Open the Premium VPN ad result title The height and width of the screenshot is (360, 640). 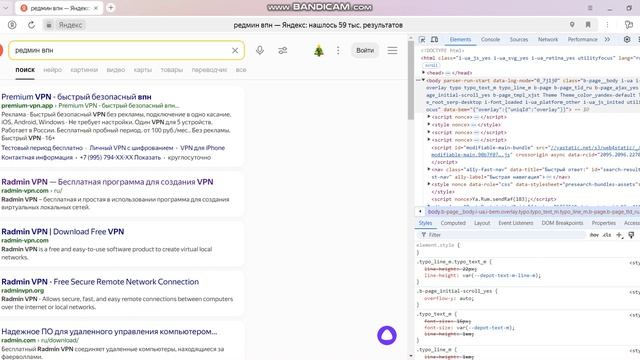click(x=76, y=97)
